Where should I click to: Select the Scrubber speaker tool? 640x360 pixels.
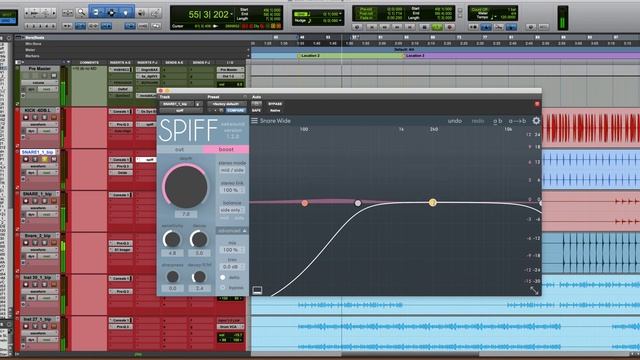141,13
